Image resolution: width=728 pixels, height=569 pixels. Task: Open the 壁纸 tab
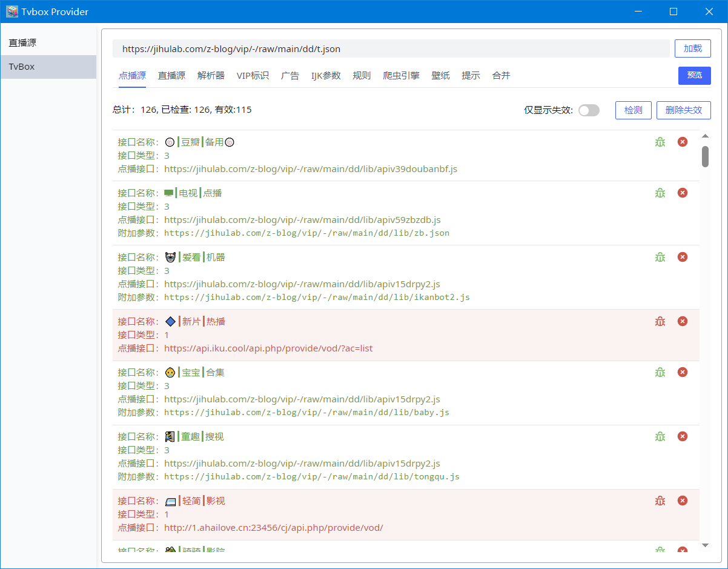[x=440, y=76]
